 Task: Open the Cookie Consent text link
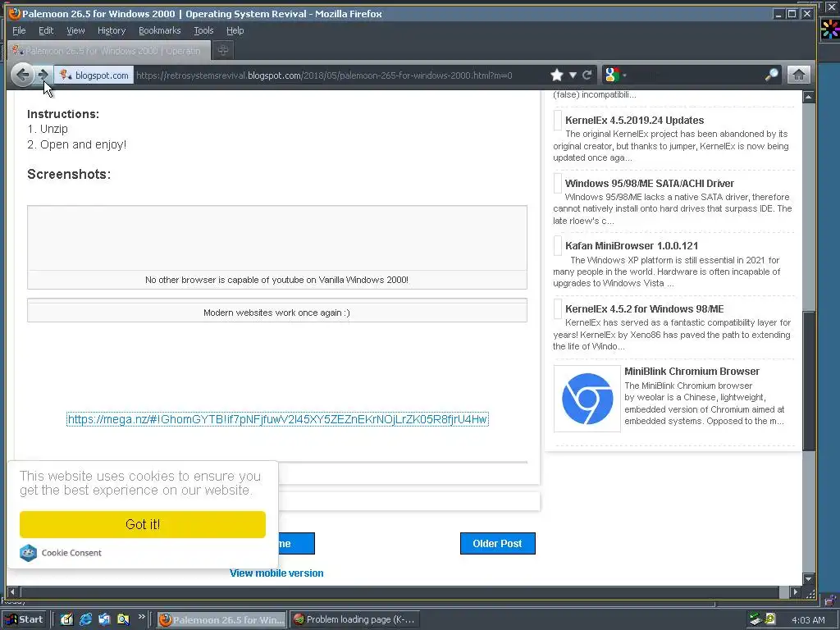tap(71, 553)
